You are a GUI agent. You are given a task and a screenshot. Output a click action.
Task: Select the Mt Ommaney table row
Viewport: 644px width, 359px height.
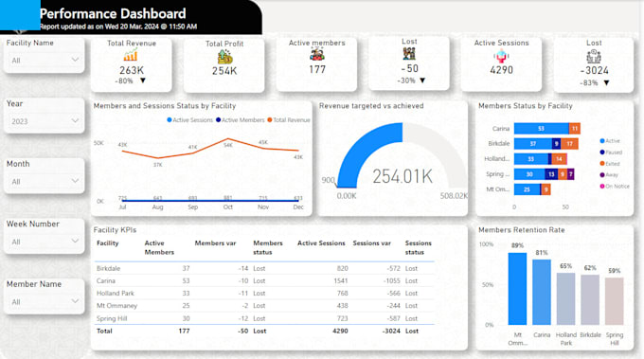click(x=264, y=306)
